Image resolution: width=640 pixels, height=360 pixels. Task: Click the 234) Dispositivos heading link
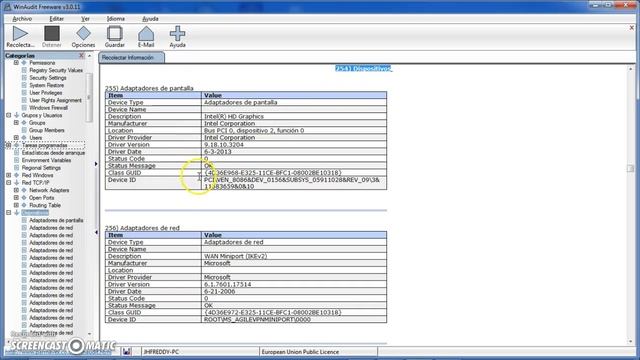[x=363, y=68]
